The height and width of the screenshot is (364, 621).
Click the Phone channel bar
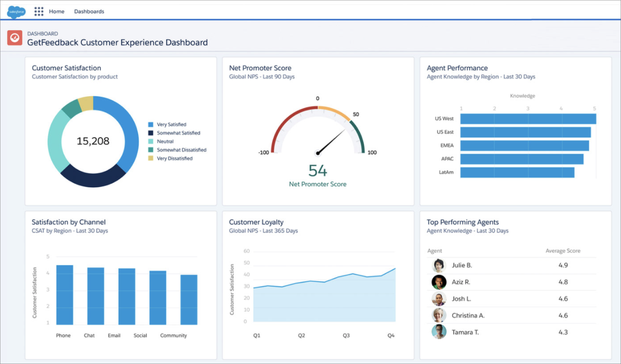pos(65,295)
